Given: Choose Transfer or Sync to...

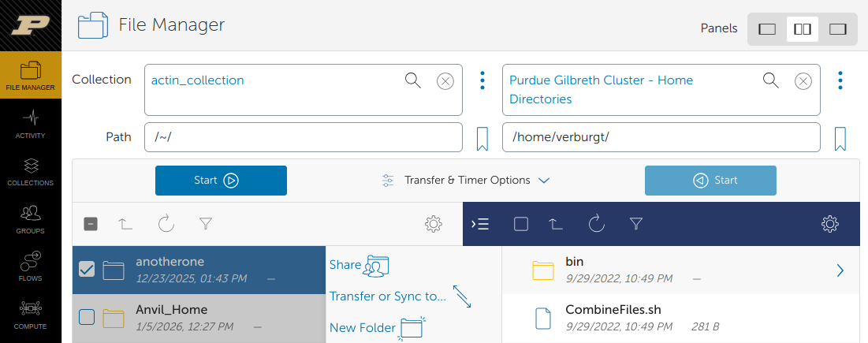Looking at the screenshot, I should click(400, 296).
